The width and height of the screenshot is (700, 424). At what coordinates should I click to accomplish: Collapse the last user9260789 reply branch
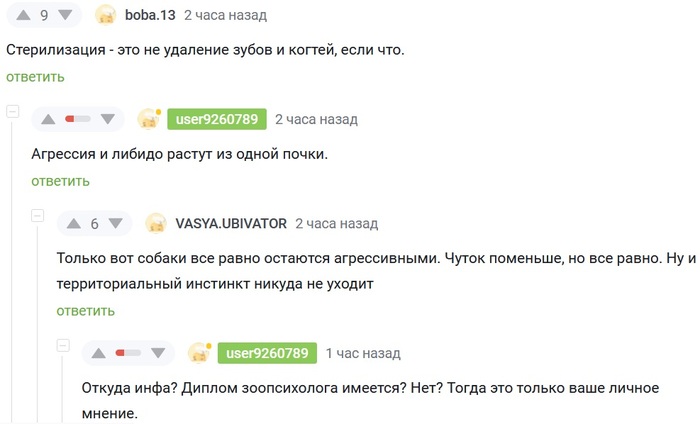point(63,345)
